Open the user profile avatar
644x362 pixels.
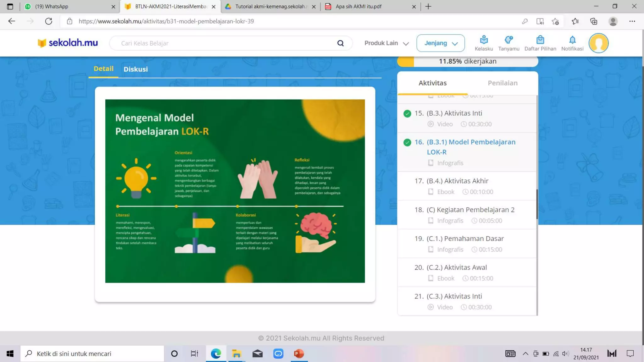[x=598, y=43]
